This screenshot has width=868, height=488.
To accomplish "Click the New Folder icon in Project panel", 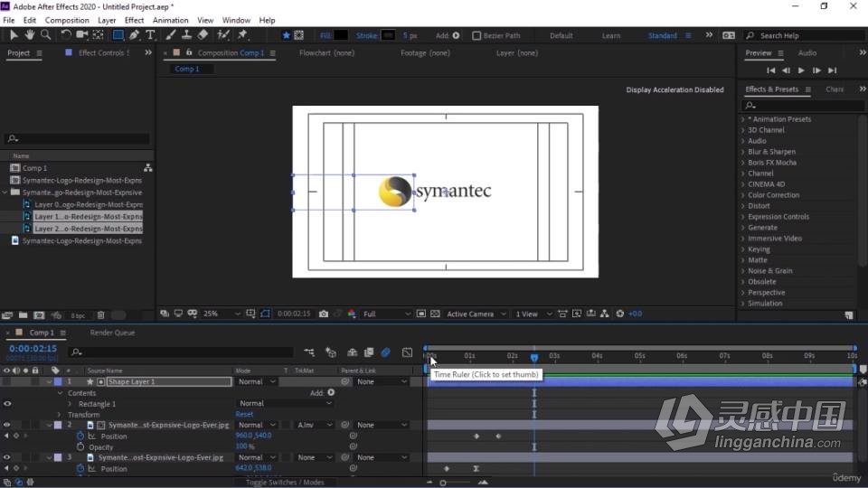I will tap(23, 315).
